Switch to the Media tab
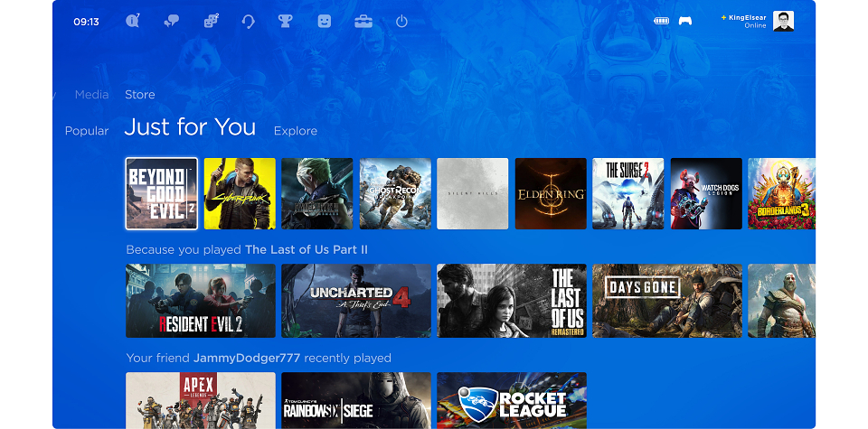The height and width of the screenshot is (429, 868). (92, 95)
